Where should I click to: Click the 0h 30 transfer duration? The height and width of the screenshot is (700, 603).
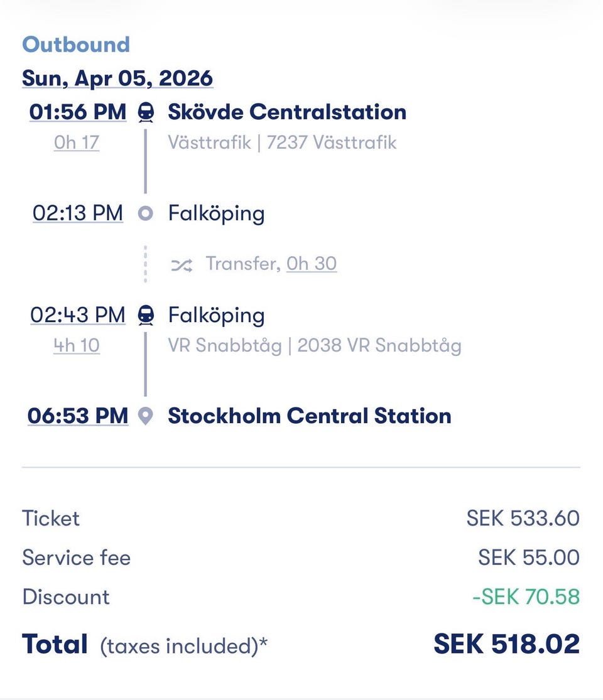point(312,264)
